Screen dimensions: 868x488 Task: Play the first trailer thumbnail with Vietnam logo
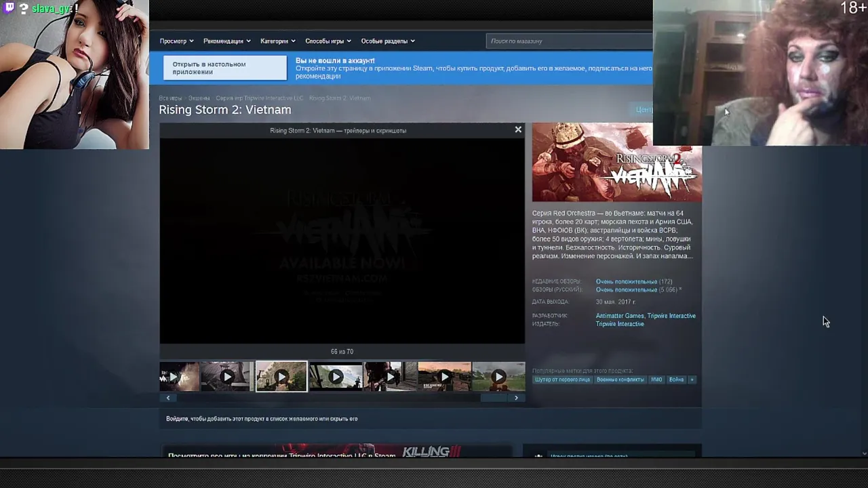[179, 377]
